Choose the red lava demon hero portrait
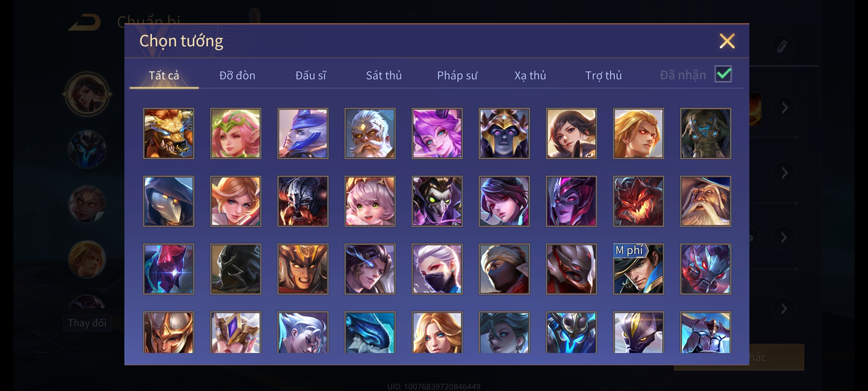The width and height of the screenshot is (868, 391). click(639, 201)
